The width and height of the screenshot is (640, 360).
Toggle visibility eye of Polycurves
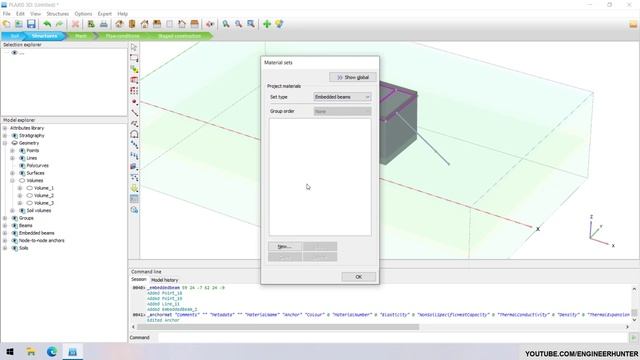click(22, 166)
